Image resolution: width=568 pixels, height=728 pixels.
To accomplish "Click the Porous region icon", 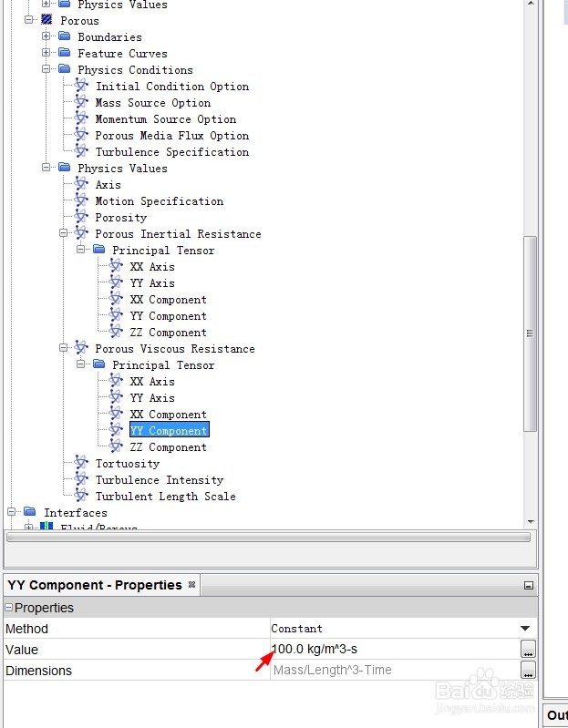I will (46, 19).
